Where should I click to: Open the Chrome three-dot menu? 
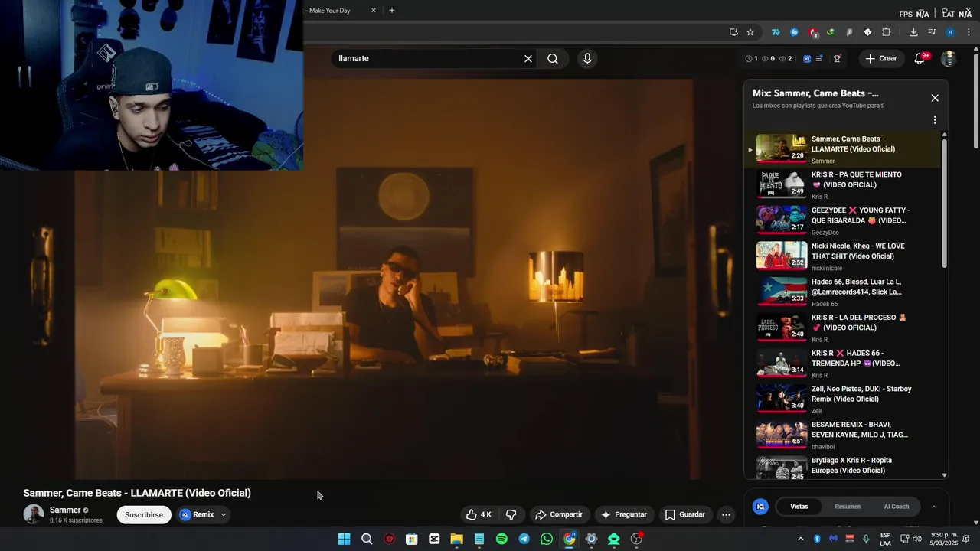(969, 32)
